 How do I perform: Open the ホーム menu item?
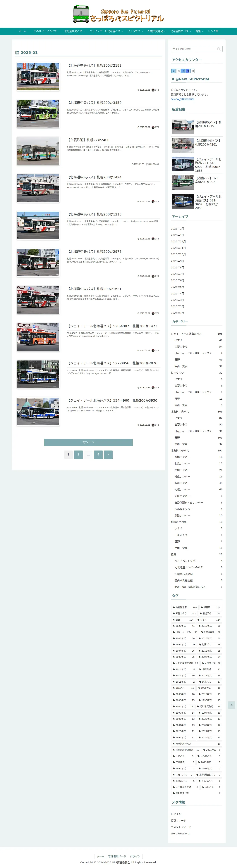tap(23, 31)
